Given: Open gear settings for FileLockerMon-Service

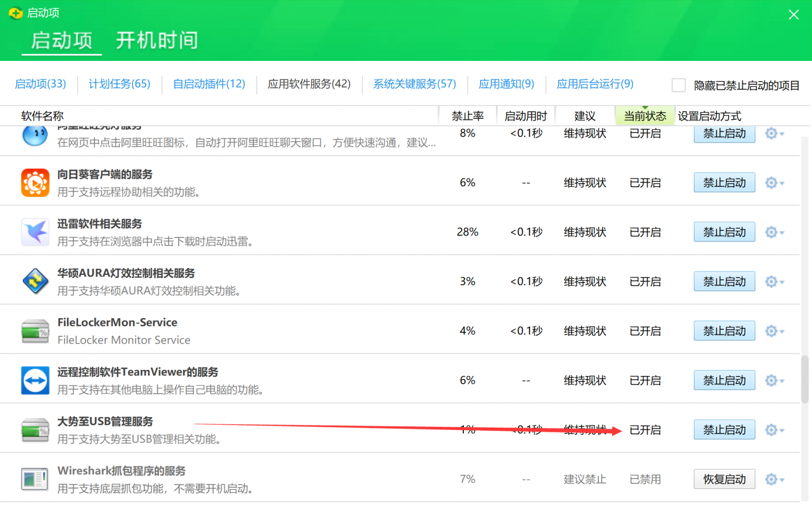Looking at the screenshot, I should pos(774,331).
